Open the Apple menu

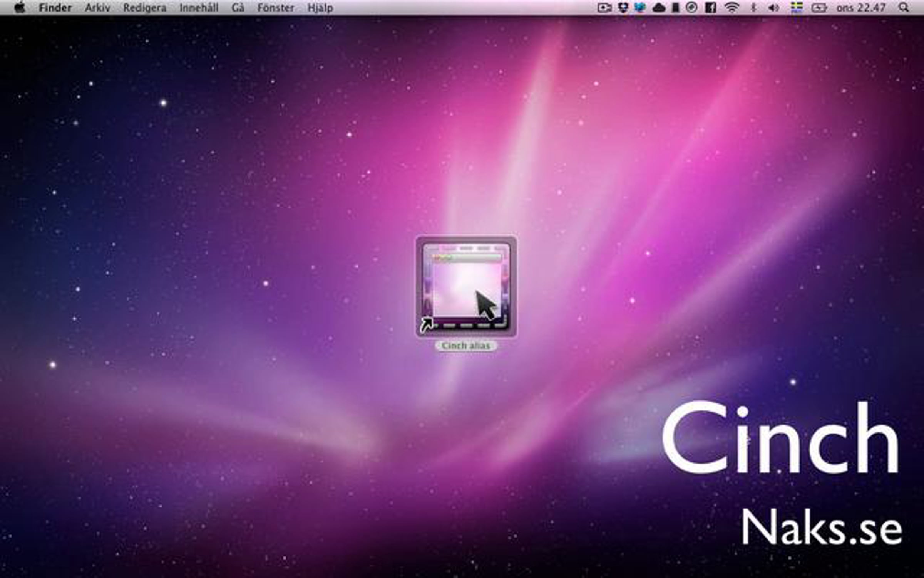(20, 8)
